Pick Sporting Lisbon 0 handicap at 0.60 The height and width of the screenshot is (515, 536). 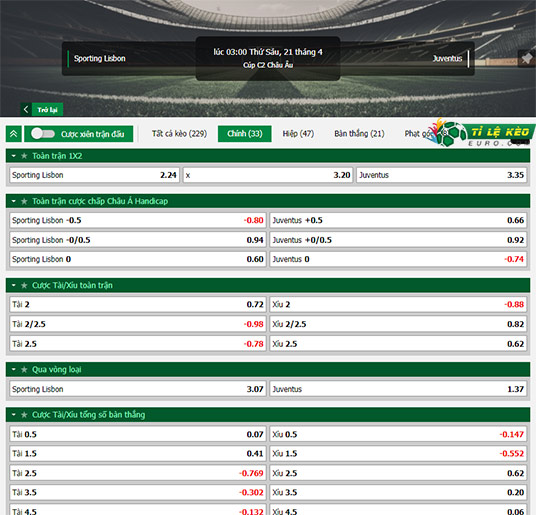138,259
